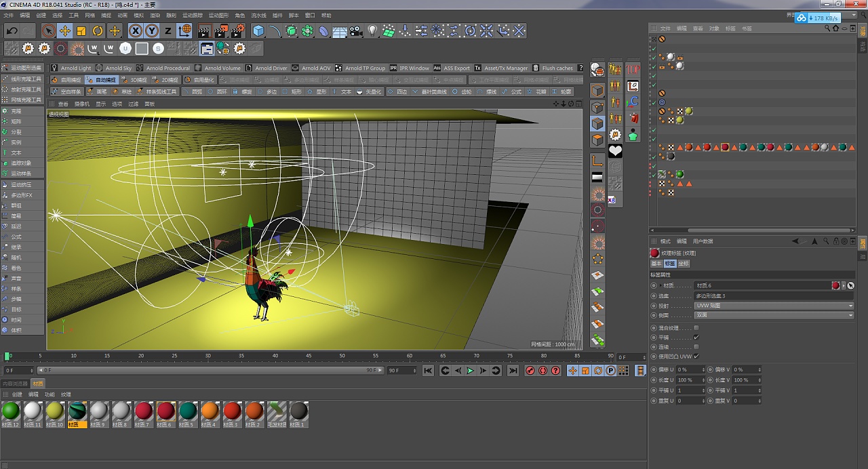Toggle the Z axis lock
Viewport: 868px width, 469px height.
pos(168,30)
